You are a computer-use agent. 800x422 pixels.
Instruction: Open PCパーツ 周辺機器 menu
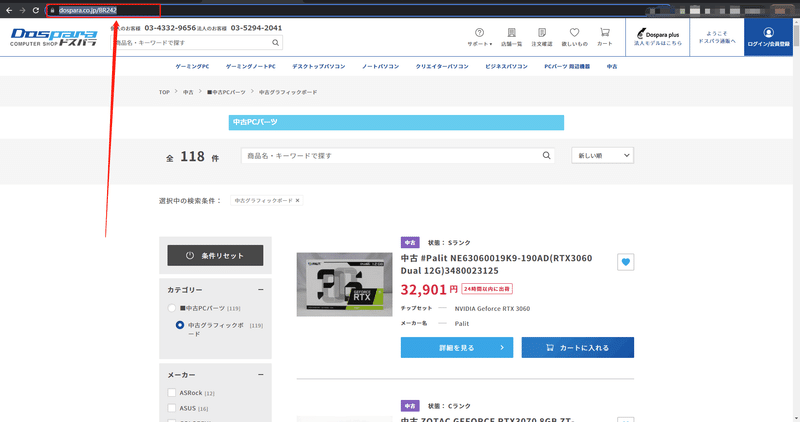pos(567,66)
